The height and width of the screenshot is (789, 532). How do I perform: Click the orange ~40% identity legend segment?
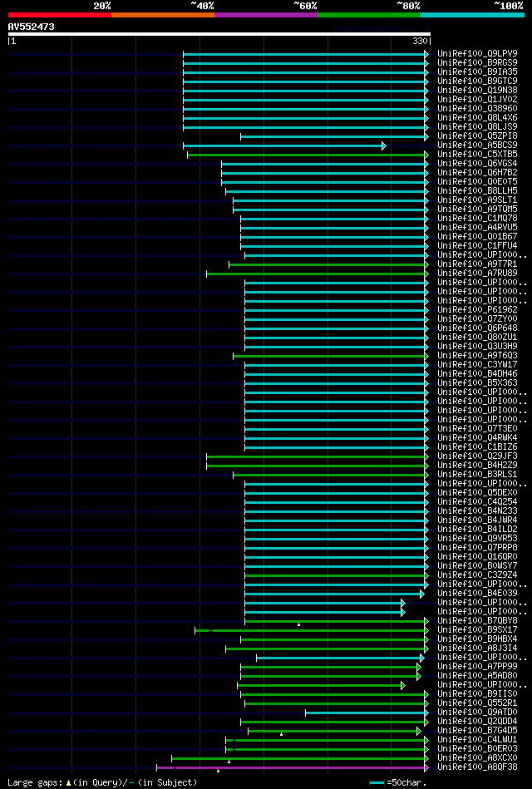click(163, 15)
